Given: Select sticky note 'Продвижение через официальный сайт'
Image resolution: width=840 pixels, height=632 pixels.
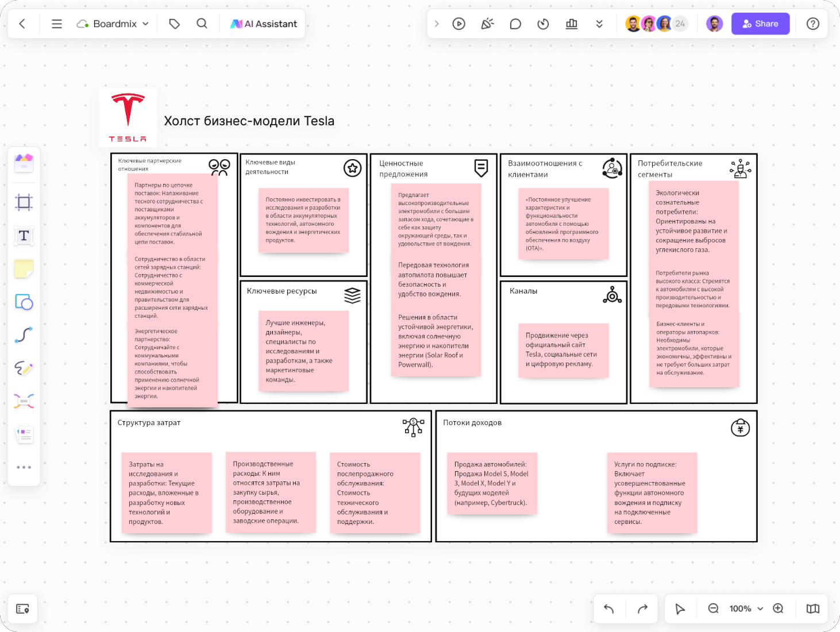Looking at the screenshot, I should click(x=564, y=350).
